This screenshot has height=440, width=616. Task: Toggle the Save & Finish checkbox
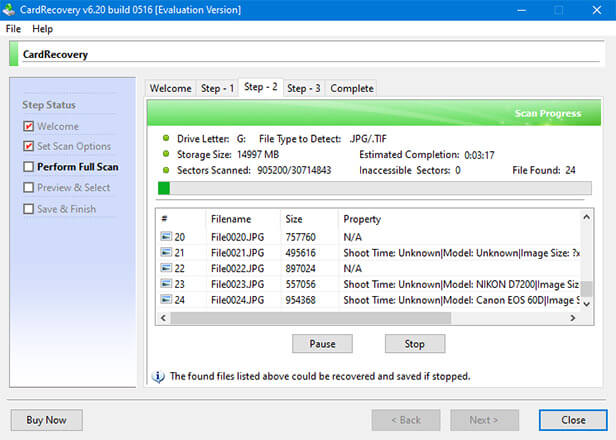(x=28, y=209)
